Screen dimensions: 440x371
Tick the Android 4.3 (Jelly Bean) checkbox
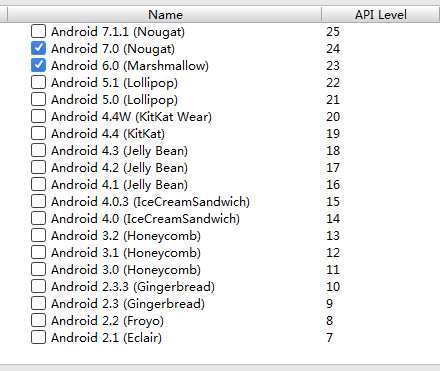click(x=38, y=150)
